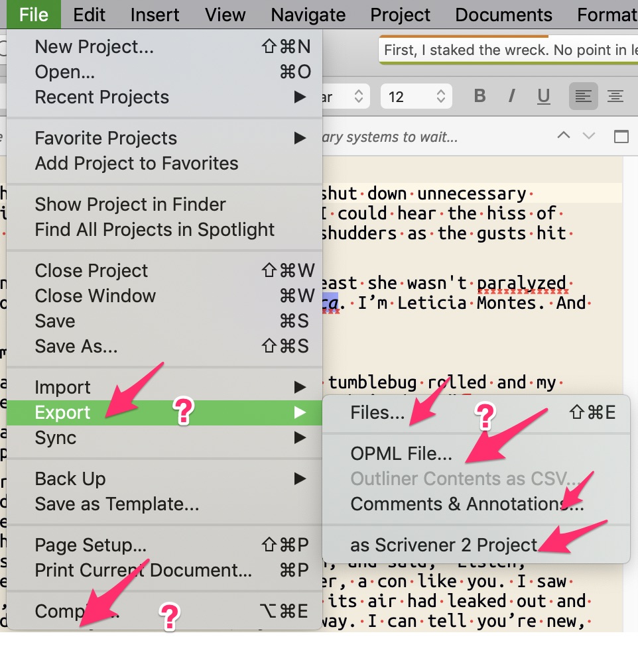The image size is (638, 672).
Task: Go to previous document with up chevron
Action: coord(564,136)
